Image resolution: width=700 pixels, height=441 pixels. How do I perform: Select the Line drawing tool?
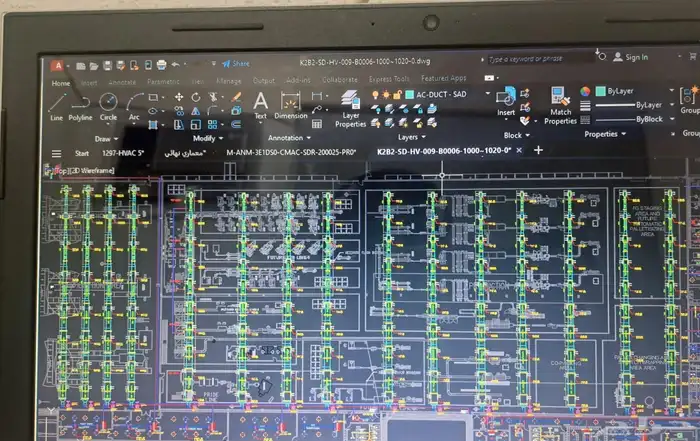pos(56,104)
